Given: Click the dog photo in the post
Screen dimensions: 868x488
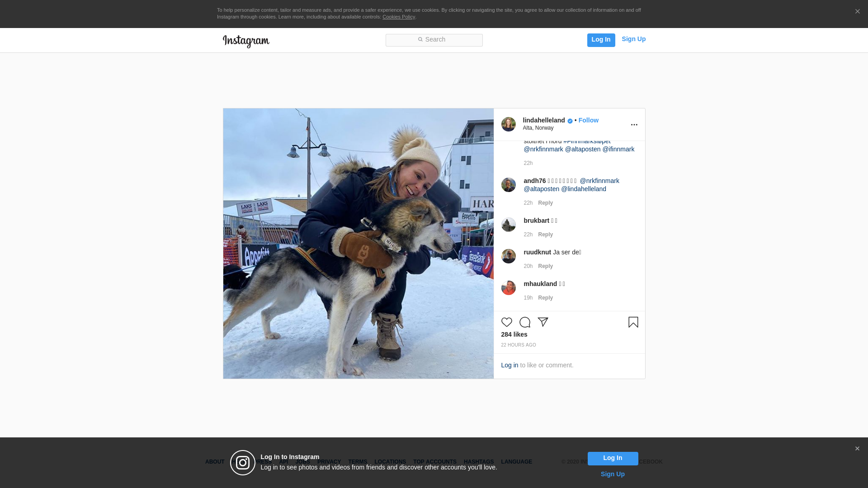Looking at the screenshot, I should [x=358, y=244].
